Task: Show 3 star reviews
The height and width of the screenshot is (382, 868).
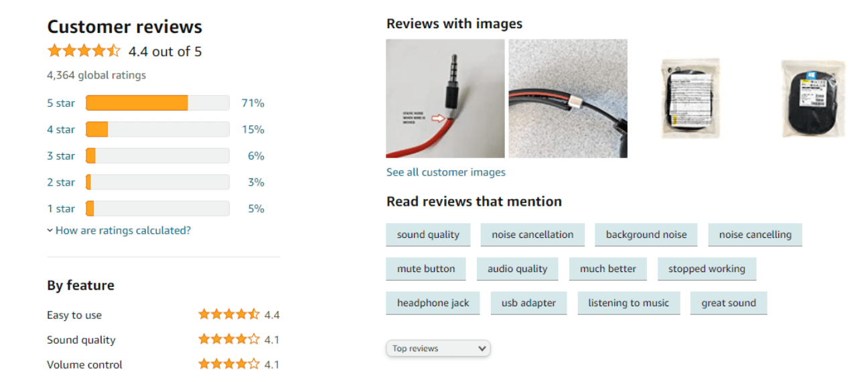Action: coord(61,156)
